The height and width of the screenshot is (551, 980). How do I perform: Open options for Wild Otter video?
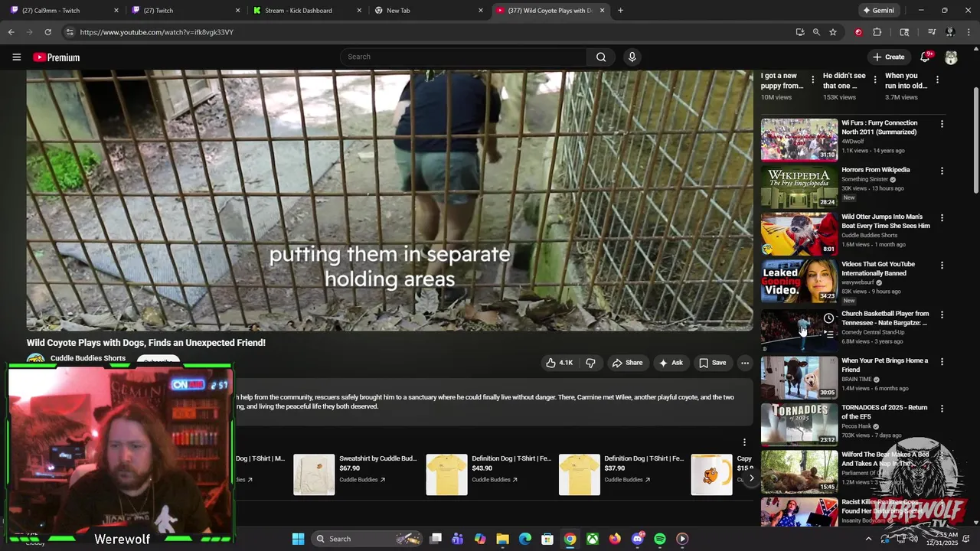click(942, 218)
